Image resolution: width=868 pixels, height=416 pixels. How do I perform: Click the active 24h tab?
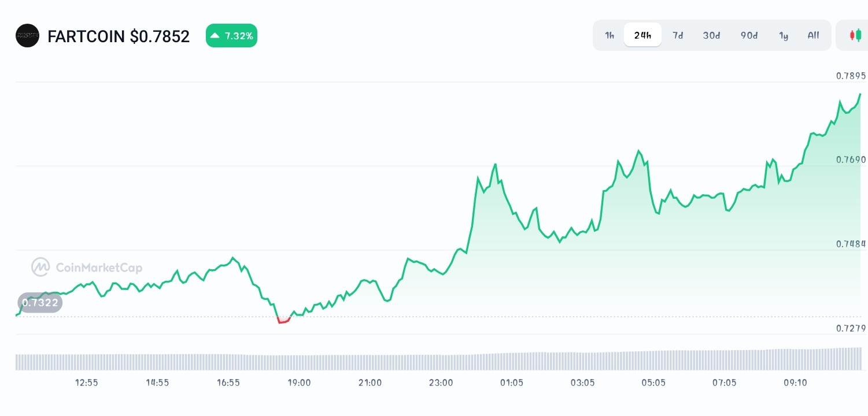(x=642, y=35)
